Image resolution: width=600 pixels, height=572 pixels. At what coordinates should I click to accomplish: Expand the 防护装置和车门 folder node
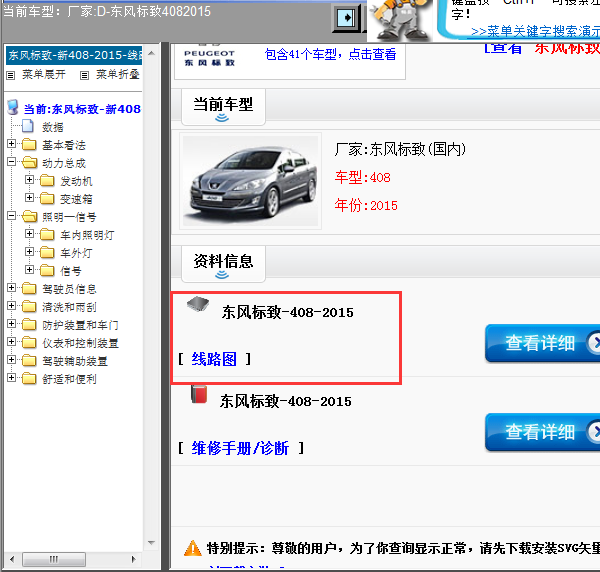(x=11, y=324)
